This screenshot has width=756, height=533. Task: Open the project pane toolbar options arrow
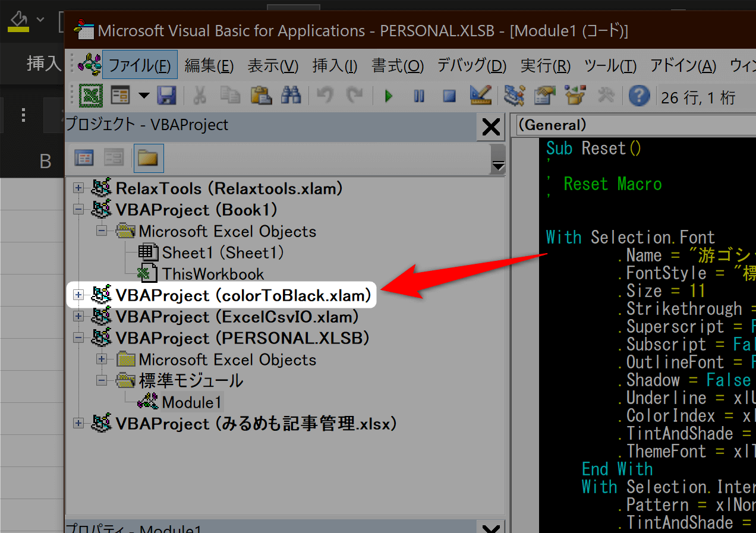(499, 159)
